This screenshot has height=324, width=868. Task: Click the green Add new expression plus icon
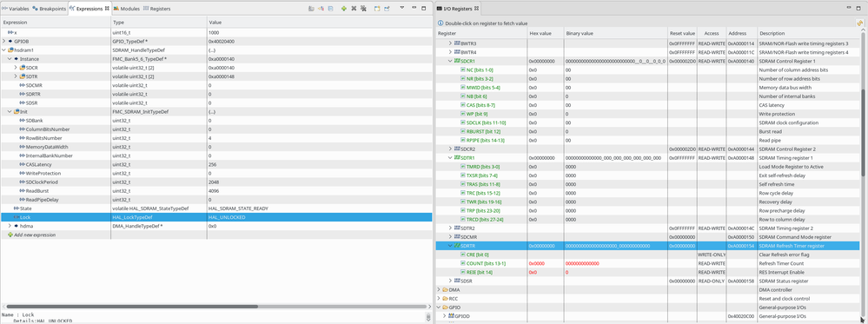pos(344,9)
